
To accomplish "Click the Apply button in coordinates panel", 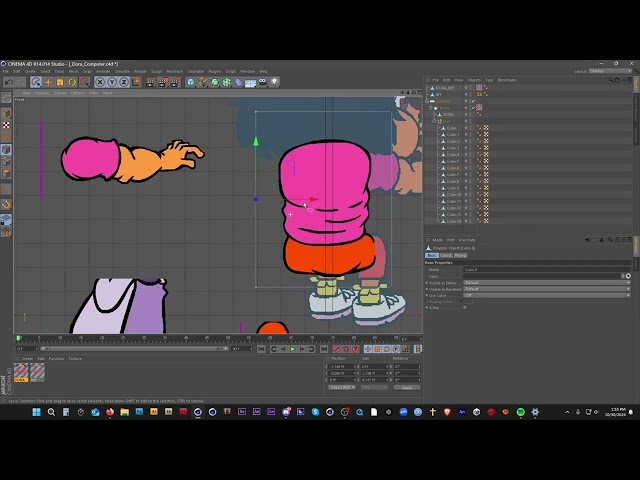I will pyautogui.click(x=407, y=387).
